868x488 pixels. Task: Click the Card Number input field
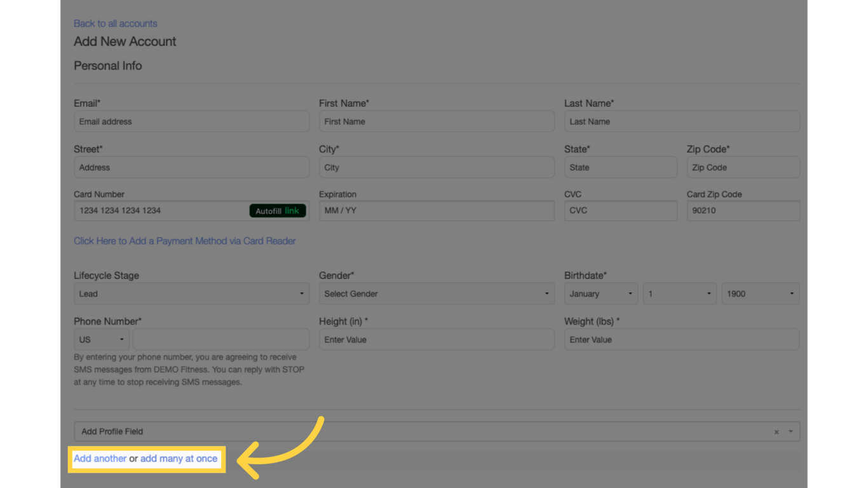159,210
